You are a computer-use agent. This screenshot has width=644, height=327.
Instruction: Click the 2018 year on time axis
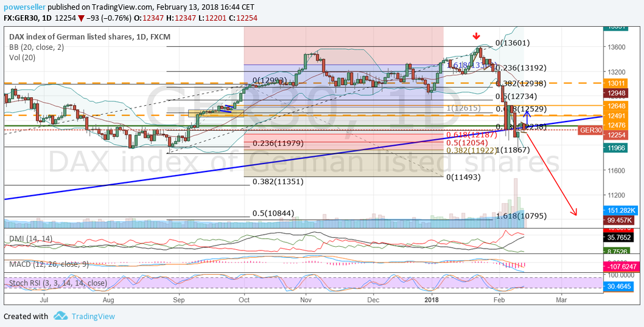click(432, 300)
